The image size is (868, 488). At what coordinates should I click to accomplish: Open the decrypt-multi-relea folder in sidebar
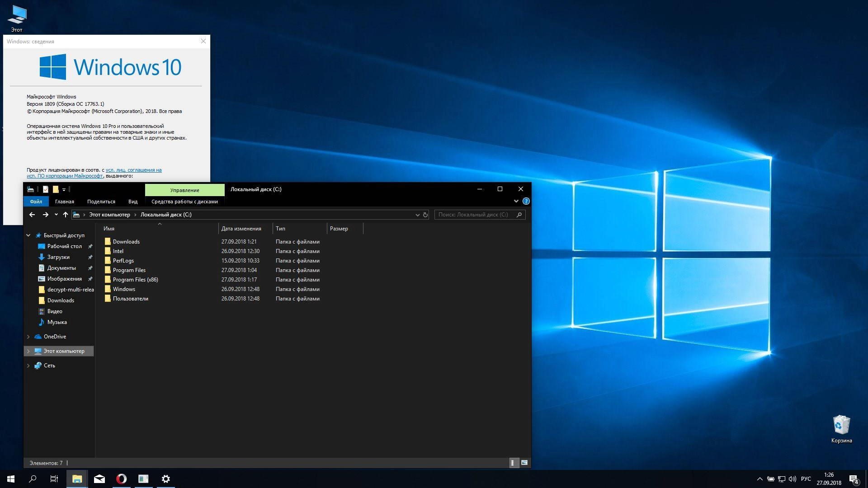click(66, 290)
